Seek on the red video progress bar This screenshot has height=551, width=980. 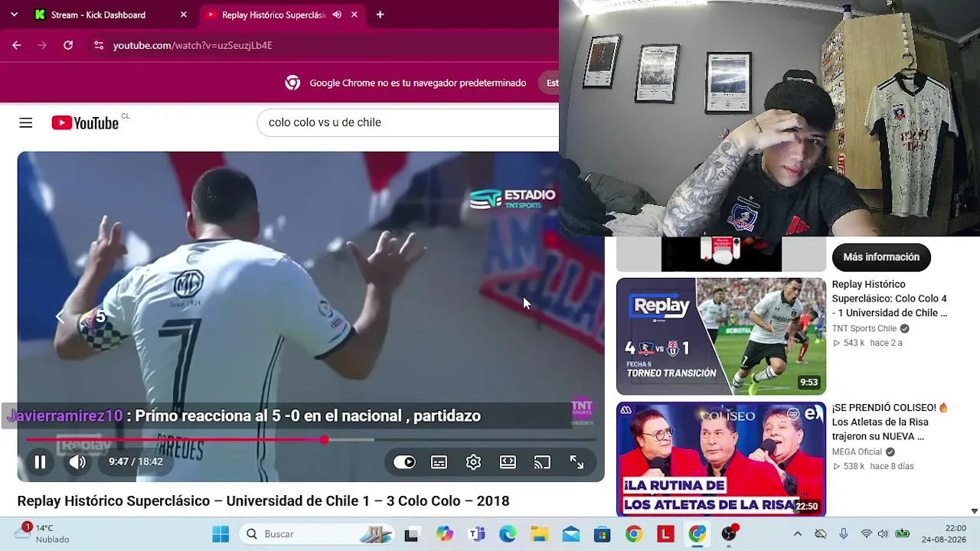[x=311, y=440]
